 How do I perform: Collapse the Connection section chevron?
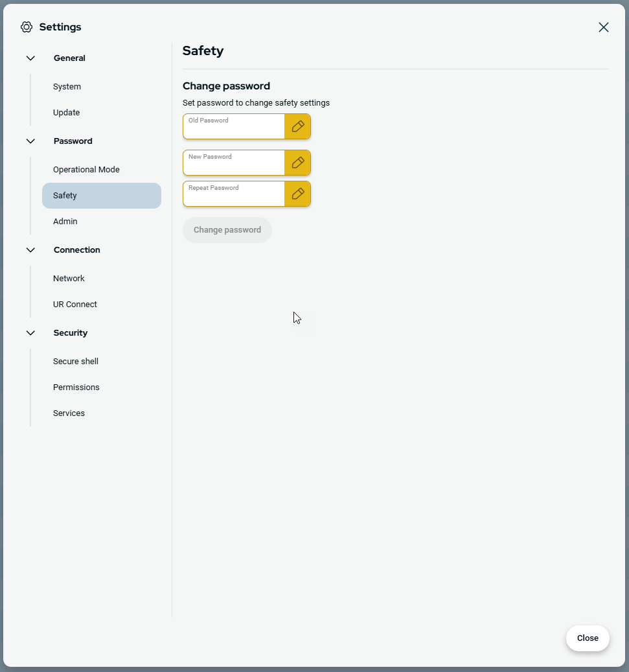[x=30, y=250]
